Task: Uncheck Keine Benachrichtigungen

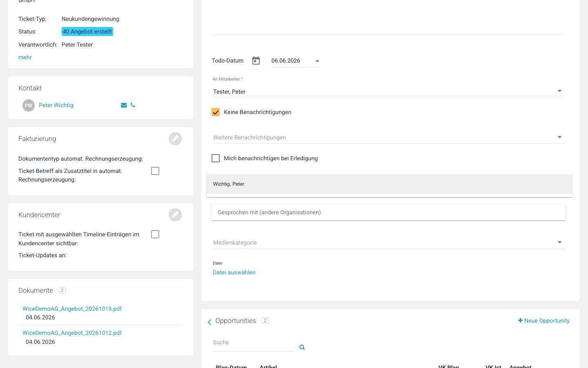Action: 216,112
